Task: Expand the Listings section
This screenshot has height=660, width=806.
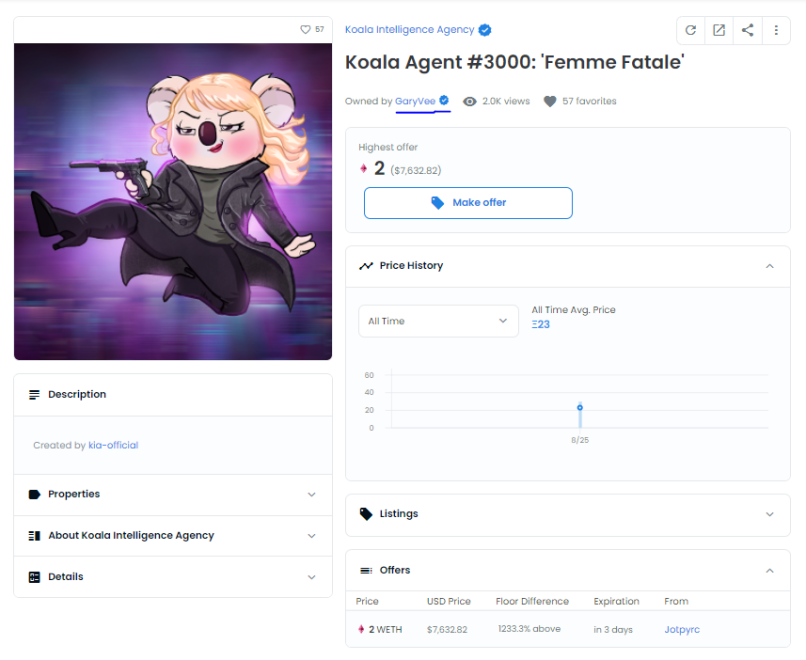Action: (x=770, y=515)
